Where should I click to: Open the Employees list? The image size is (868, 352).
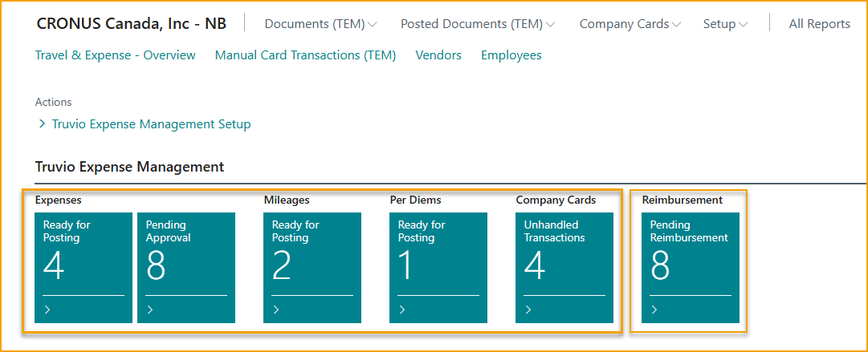(511, 55)
